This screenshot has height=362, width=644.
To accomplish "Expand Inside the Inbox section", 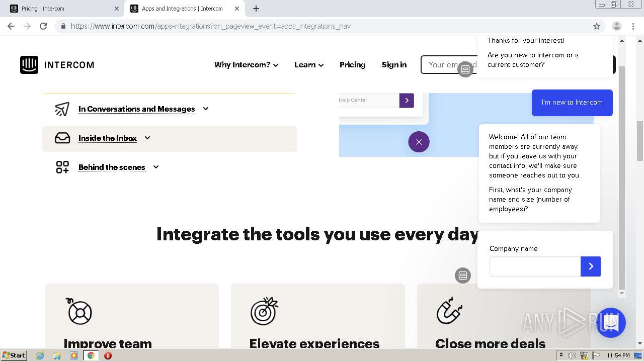I will coord(147,138).
